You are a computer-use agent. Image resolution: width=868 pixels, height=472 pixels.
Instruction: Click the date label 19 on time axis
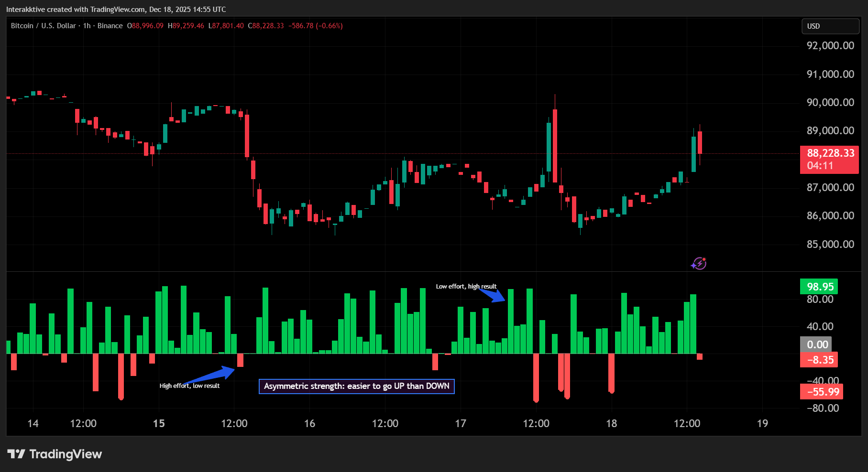pos(763,423)
